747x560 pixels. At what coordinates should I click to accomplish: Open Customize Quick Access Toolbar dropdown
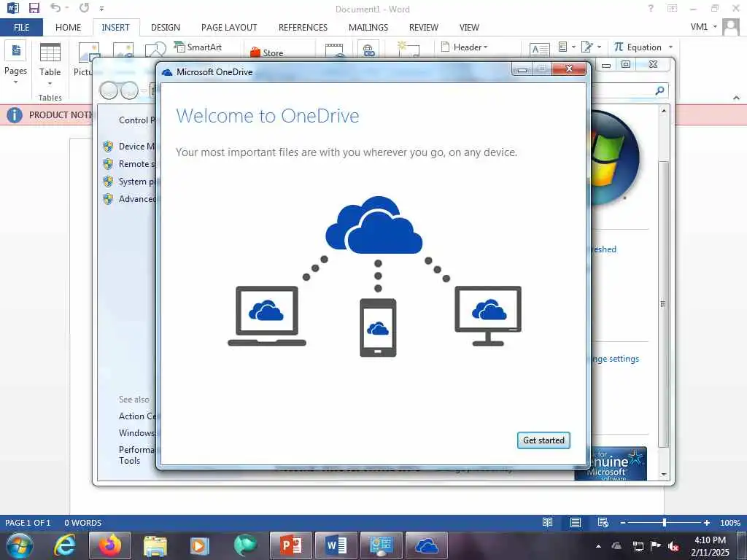(x=101, y=9)
